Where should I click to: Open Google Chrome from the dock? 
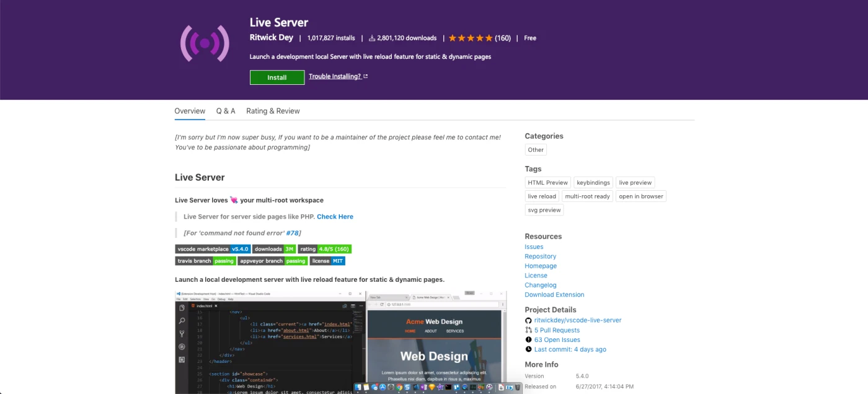[399, 387]
